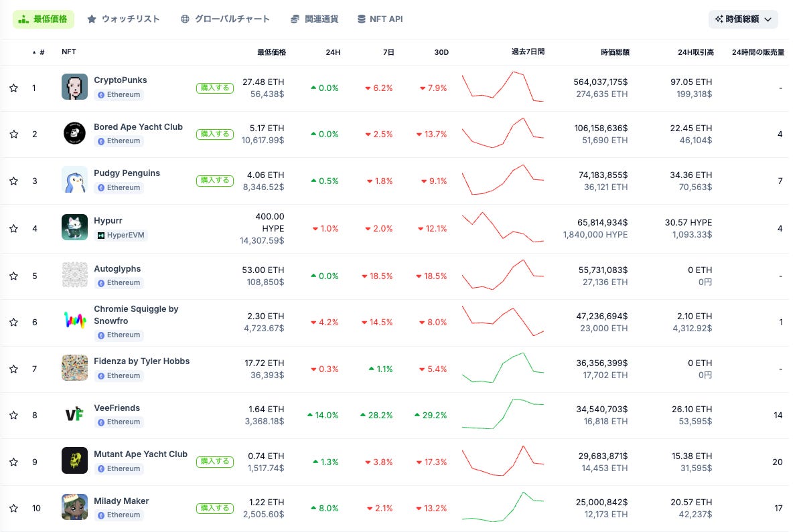Click the Hypurr cat avatar
Image resolution: width=807 pixels, height=532 pixels.
click(74, 227)
